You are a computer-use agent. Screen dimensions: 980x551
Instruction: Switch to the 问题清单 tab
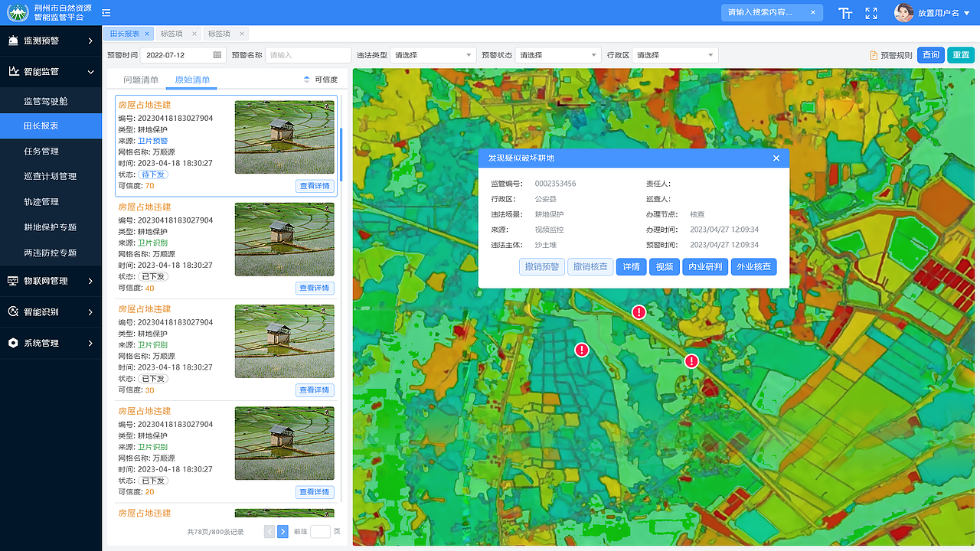click(x=141, y=80)
